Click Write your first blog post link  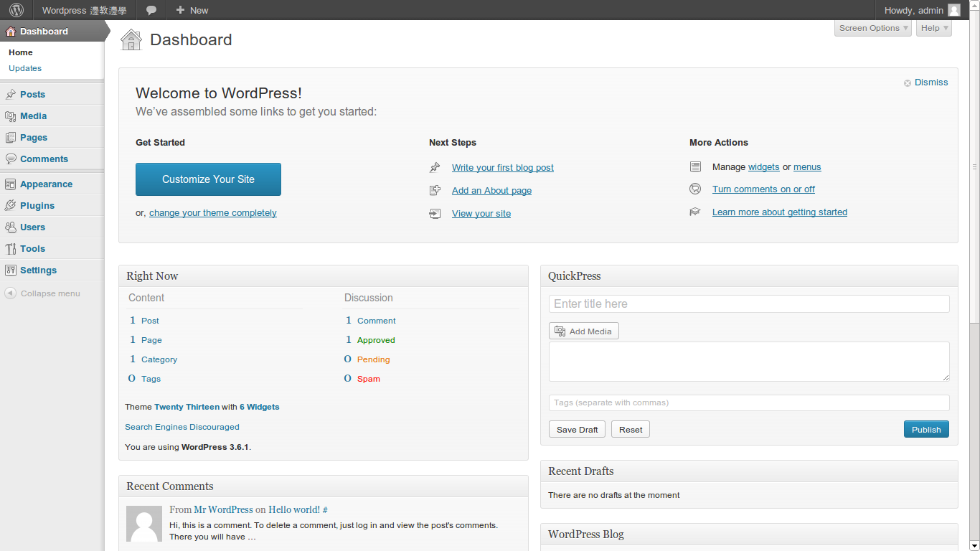pos(503,167)
